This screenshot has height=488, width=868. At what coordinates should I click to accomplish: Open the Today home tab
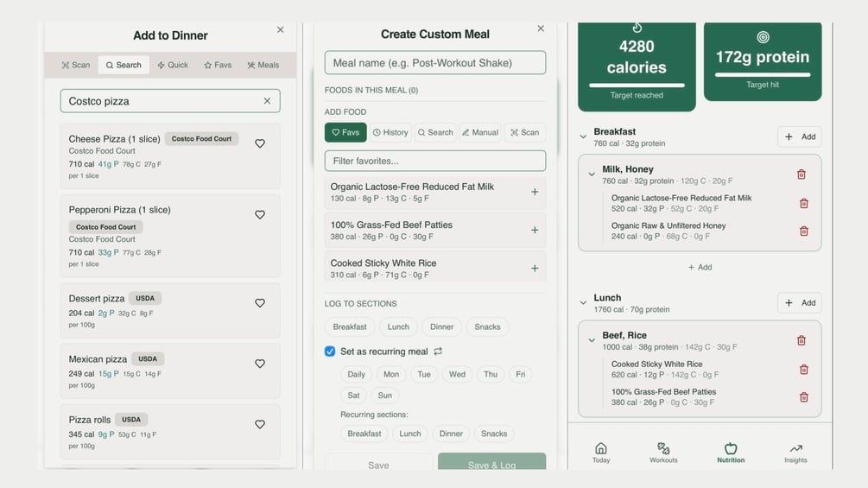coord(601,452)
